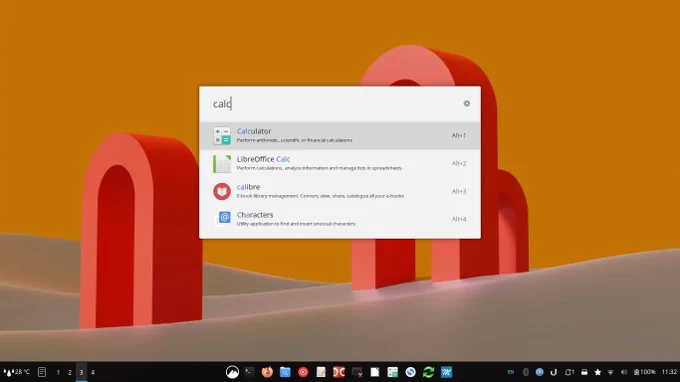Switch to workspace 2
This screenshot has height=382, width=680.
[x=70, y=372]
